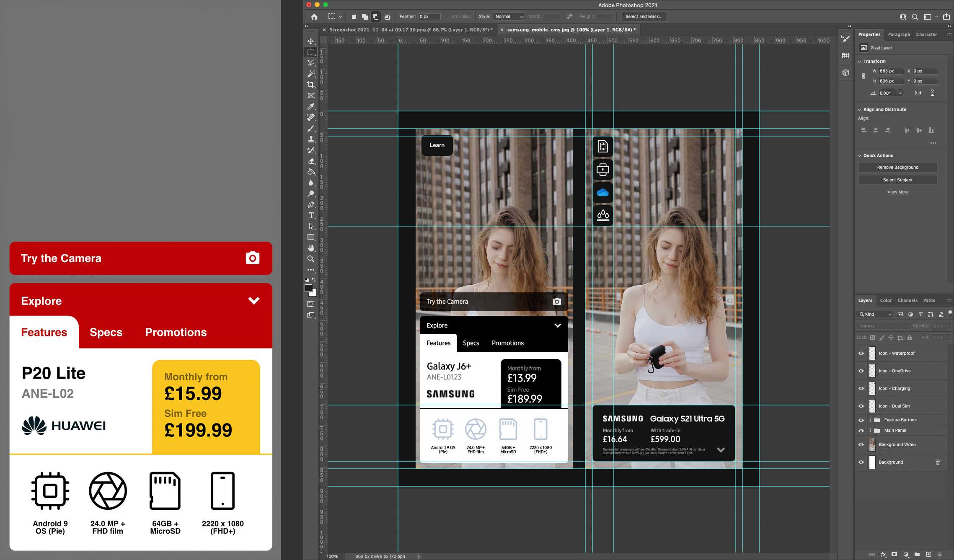Screen dimensions: 954x560
Task: Click the Feather input field
Action: [x=429, y=17]
